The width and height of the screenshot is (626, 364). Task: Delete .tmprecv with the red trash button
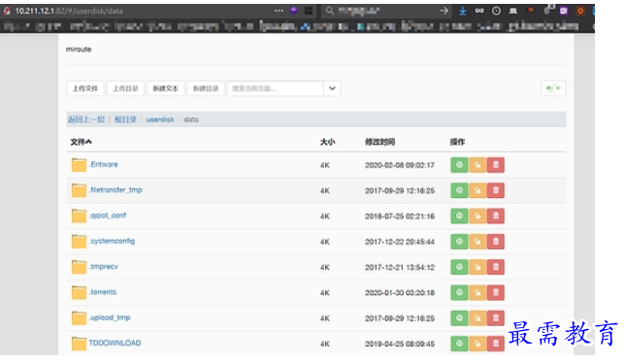pos(496,267)
